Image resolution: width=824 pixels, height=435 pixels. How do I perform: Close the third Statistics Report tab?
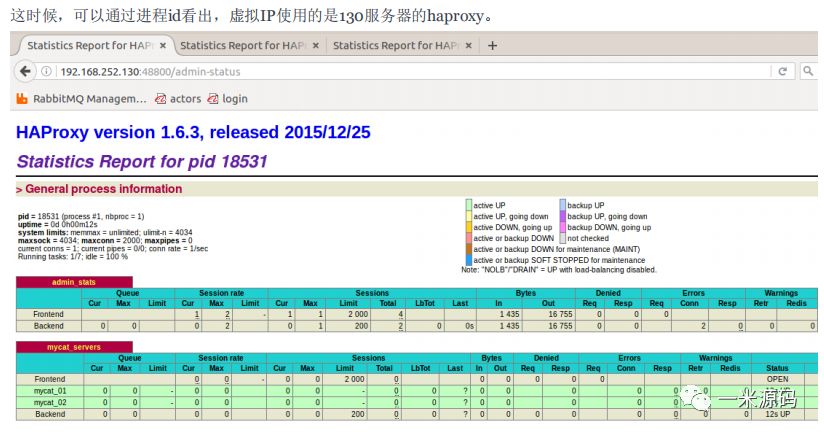pos(469,46)
